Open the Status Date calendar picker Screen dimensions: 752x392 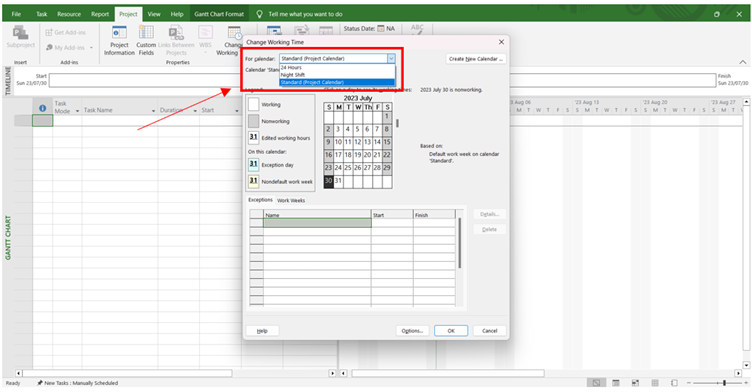coord(381,28)
